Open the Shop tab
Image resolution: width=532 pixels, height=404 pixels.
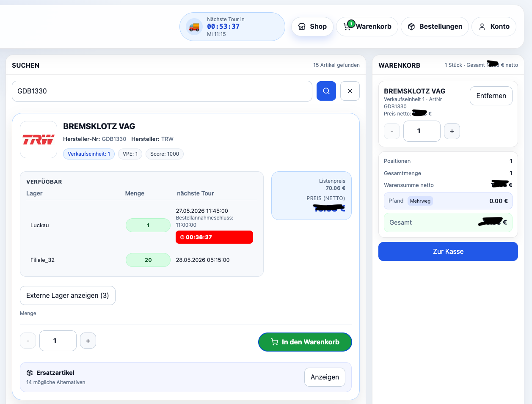point(312,27)
